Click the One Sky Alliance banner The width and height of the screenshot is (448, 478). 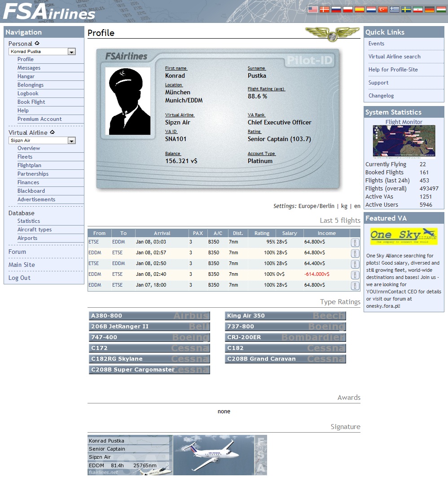(x=404, y=236)
